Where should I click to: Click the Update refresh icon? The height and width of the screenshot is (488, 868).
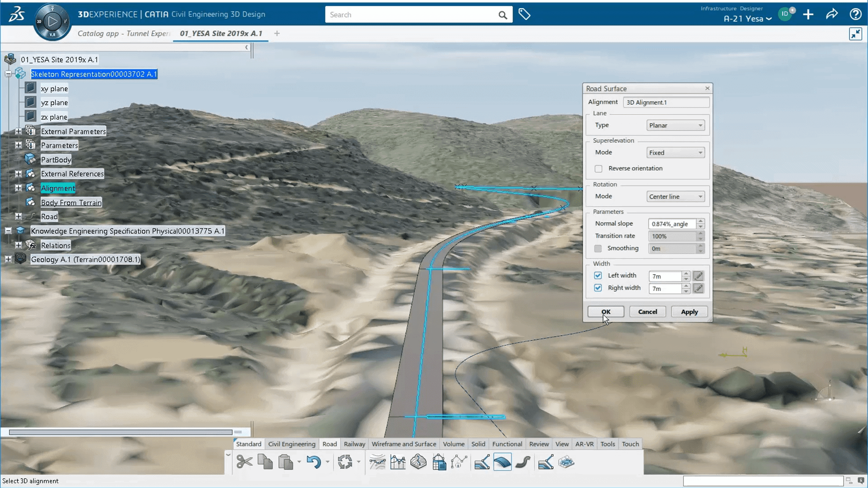[345, 462]
